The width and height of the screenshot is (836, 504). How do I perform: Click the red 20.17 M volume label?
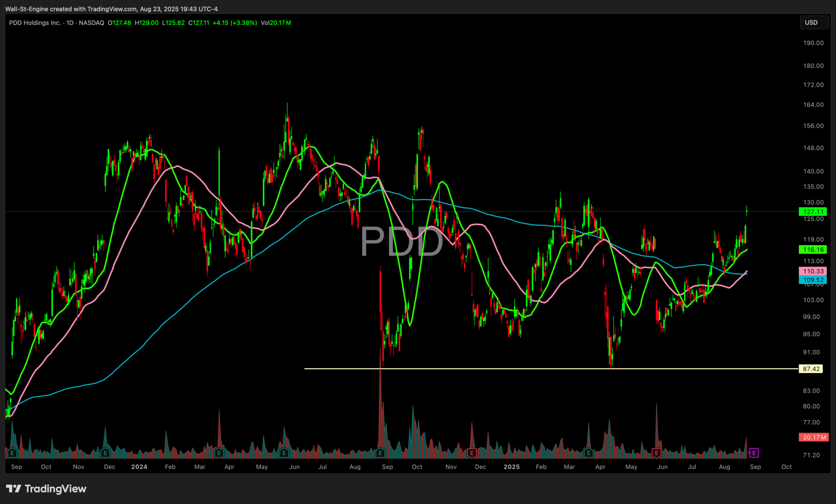pyautogui.click(x=814, y=437)
